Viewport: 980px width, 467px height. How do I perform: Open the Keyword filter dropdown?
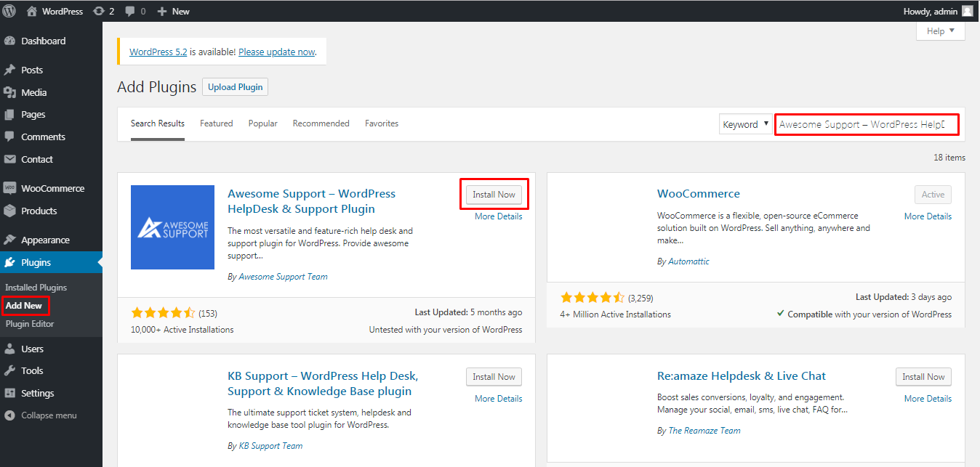point(745,123)
